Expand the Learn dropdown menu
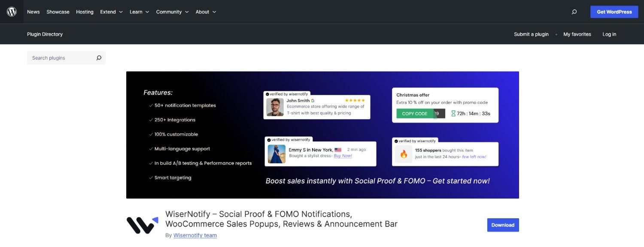 (x=139, y=12)
